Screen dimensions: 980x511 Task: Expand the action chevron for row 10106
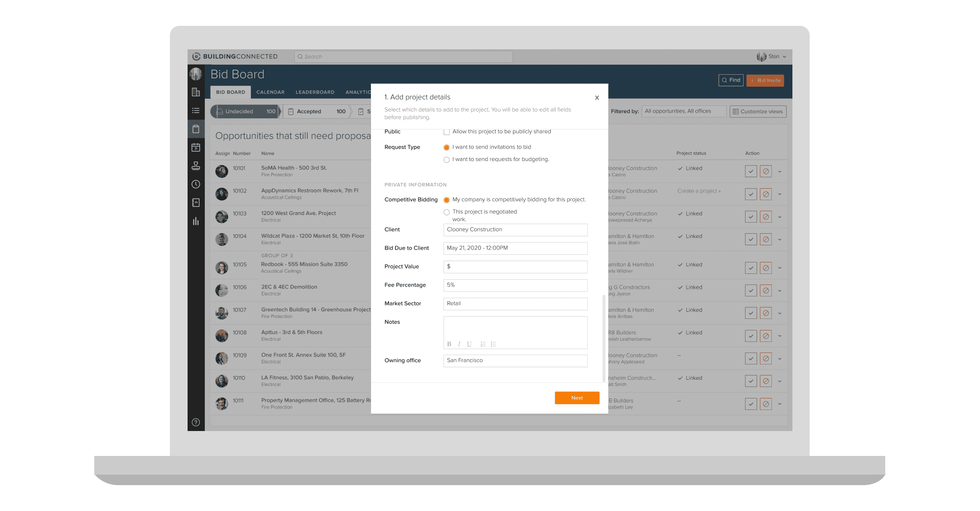(x=780, y=291)
